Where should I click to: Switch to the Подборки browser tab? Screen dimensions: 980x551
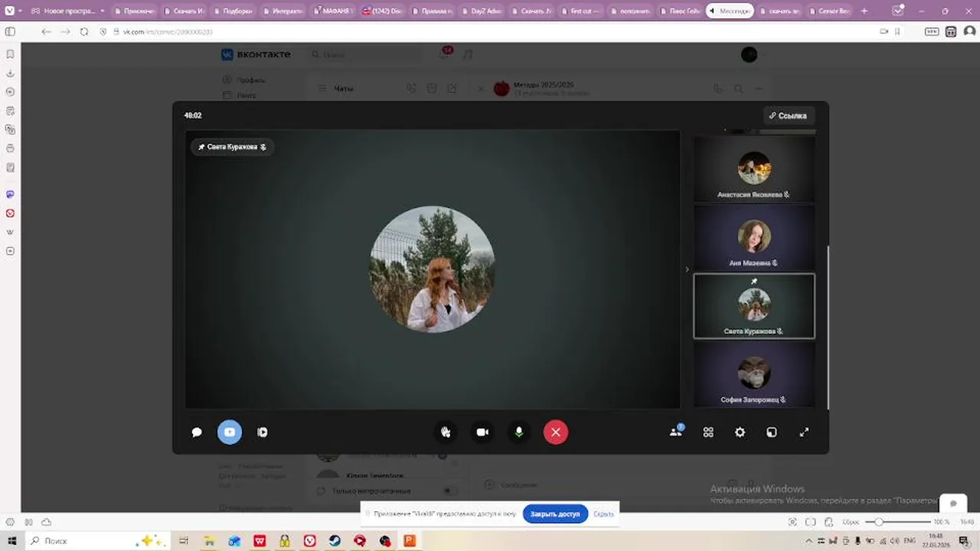coord(233,11)
